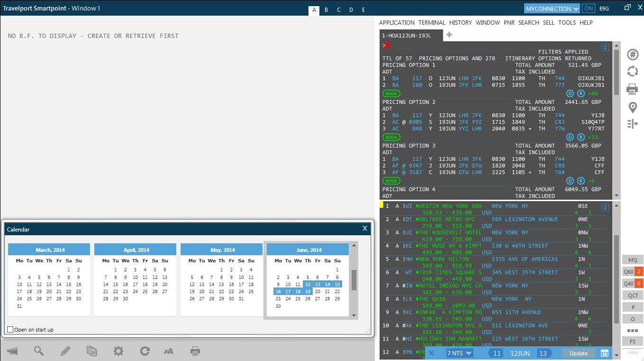Click flight number 117 in Pricing Option 1
644x361 pixels.
click(x=417, y=78)
